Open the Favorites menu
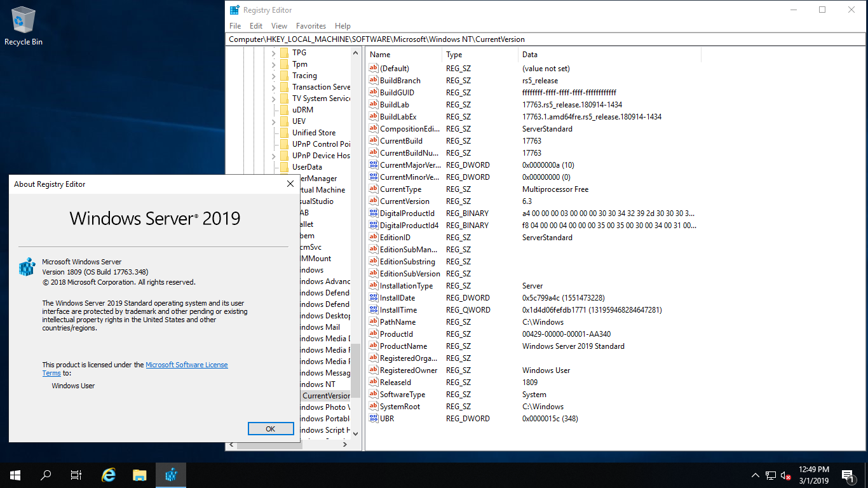The width and height of the screenshot is (868, 488). pos(311,26)
